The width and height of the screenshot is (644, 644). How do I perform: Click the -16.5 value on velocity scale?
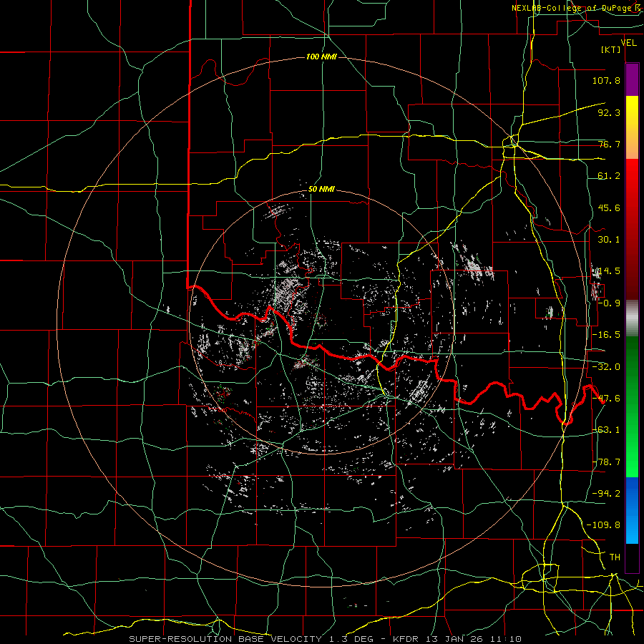coord(606,335)
